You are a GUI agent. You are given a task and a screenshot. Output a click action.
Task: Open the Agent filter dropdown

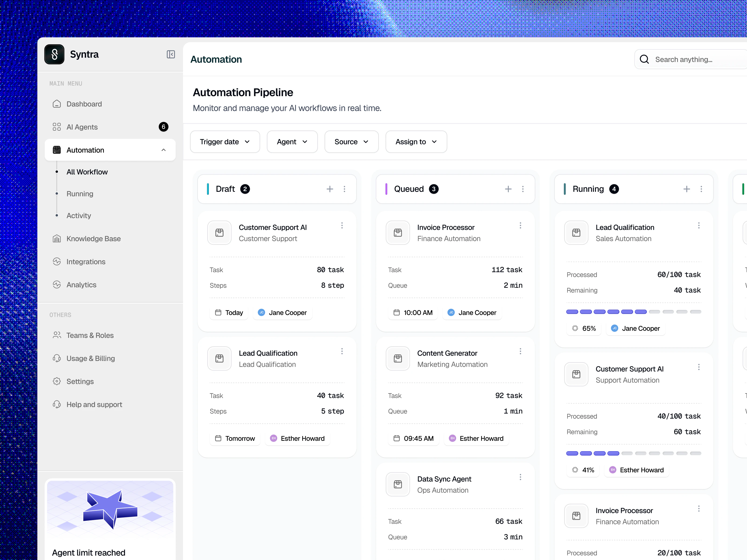[x=292, y=142]
